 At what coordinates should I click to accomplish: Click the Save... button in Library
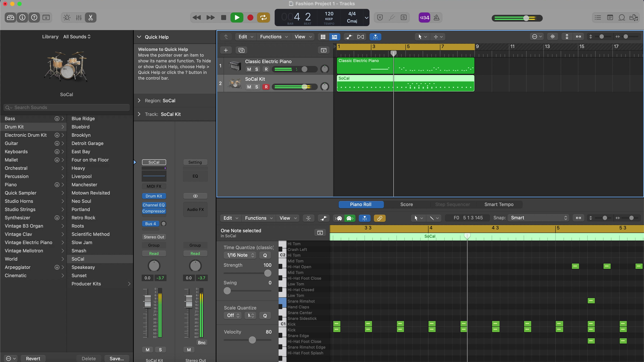(117, 358)
